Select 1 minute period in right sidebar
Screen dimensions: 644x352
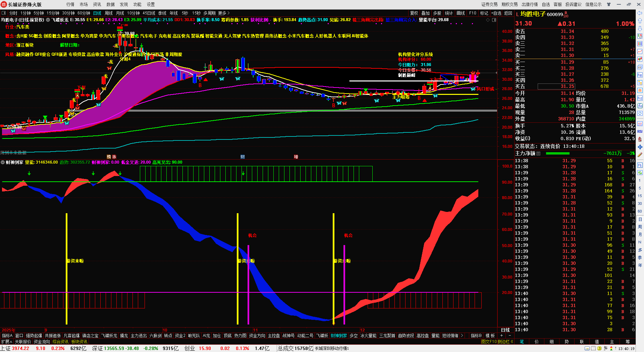click(640, 180)
